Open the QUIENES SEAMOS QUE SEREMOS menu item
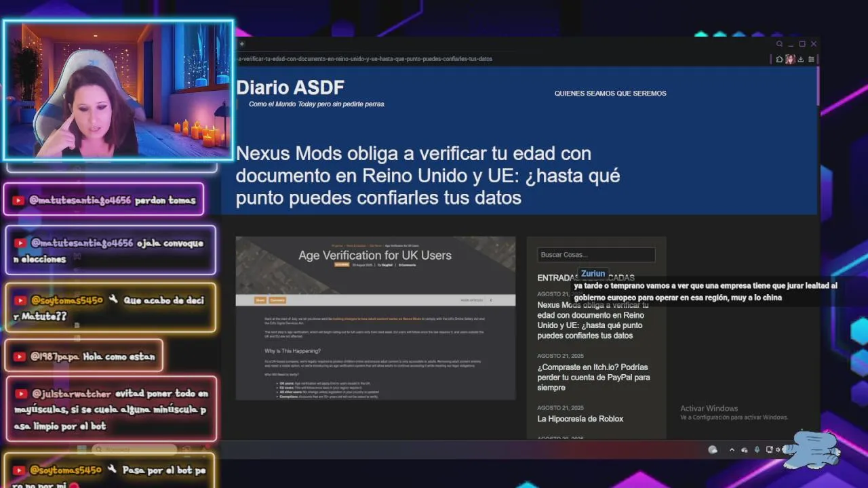 coord(610,94)
